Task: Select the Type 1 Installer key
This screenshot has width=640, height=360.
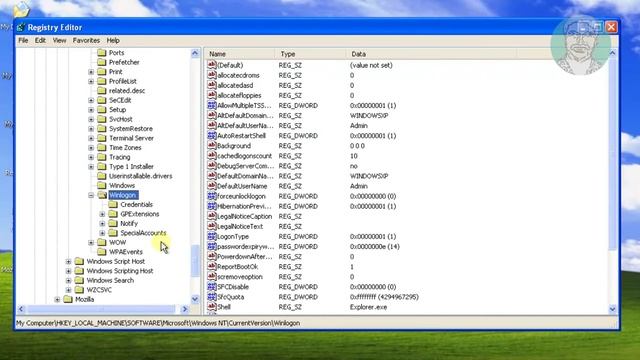Action: tap(131, 167)
